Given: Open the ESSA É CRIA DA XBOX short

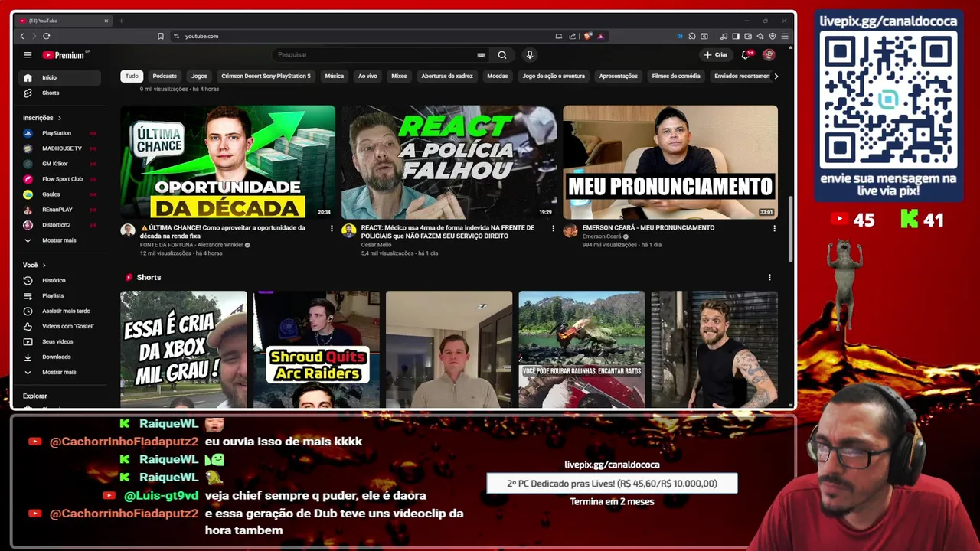Looking at the screenshot, I should 184,349.
